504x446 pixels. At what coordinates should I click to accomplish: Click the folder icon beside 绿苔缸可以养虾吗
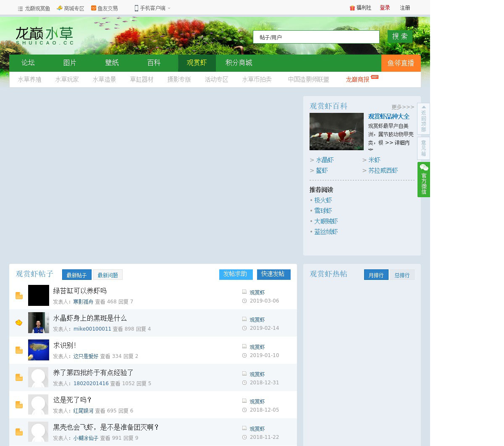tap(19, 295)
